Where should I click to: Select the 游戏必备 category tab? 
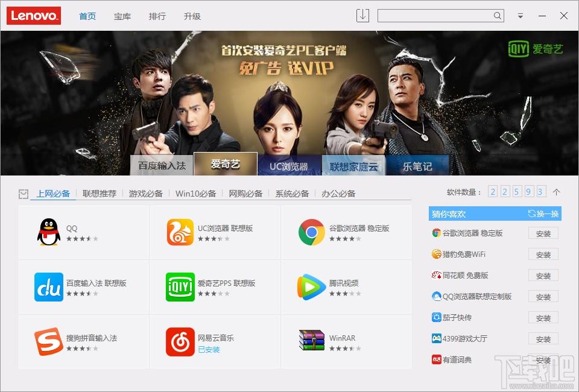pos(146,194)
